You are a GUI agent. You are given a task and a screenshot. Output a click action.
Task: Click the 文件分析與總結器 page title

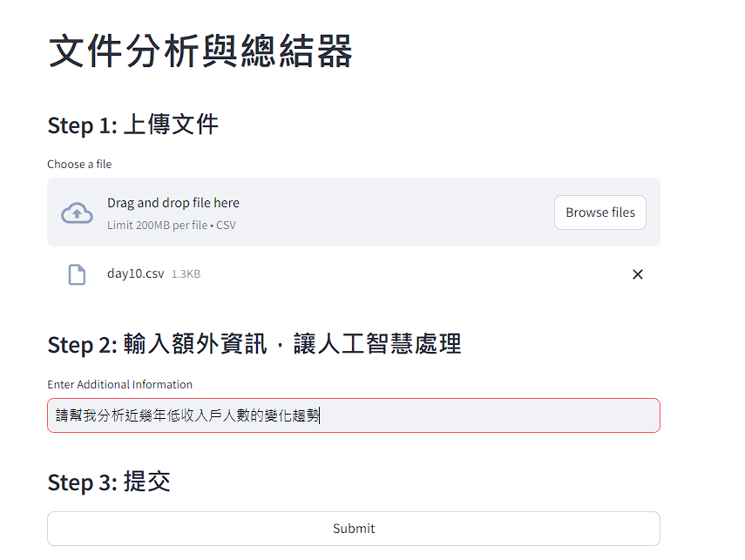point(200,51)
